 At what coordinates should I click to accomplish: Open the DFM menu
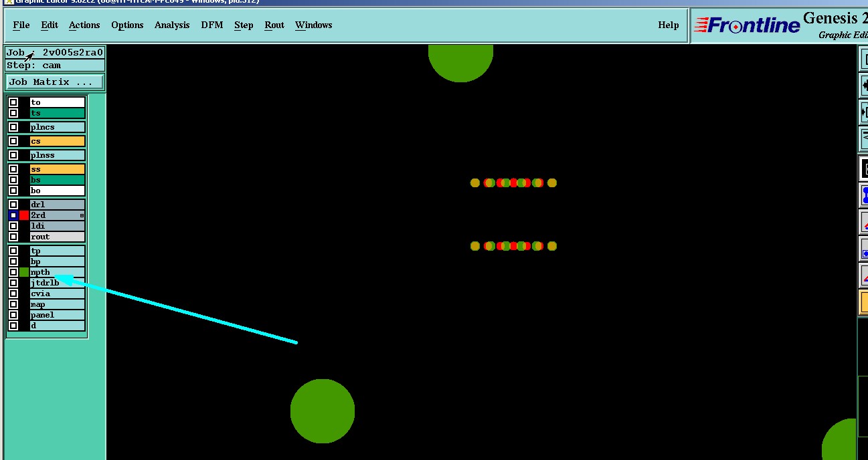[212, 25]
